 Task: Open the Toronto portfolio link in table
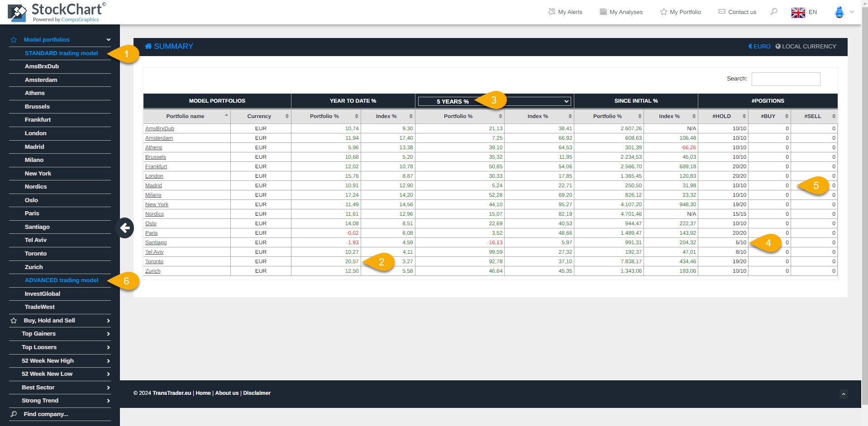coord(154,261)
